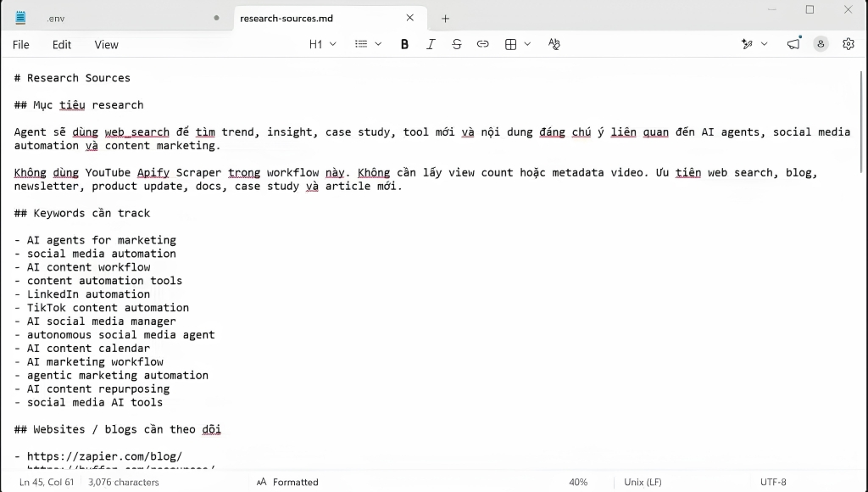
Task: Open the AI rewrite pen icon
Action: click(x=747, y=44)
